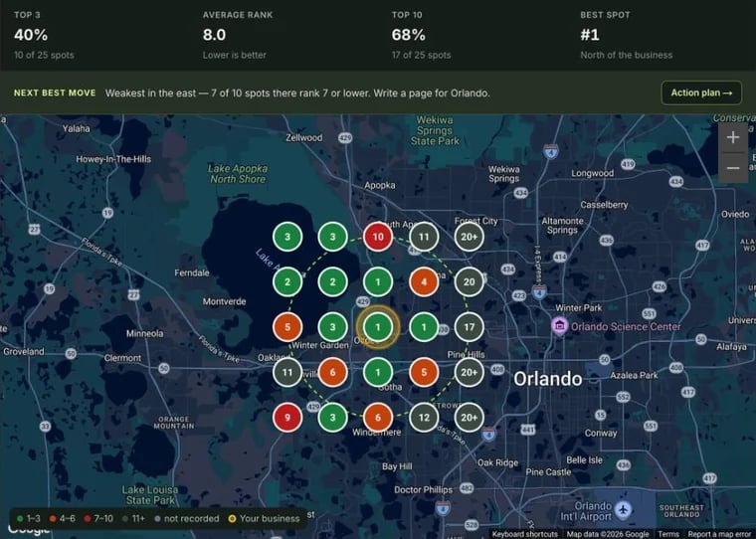Select the gray rank 20 marker without plus

click(x=470, y=281)
